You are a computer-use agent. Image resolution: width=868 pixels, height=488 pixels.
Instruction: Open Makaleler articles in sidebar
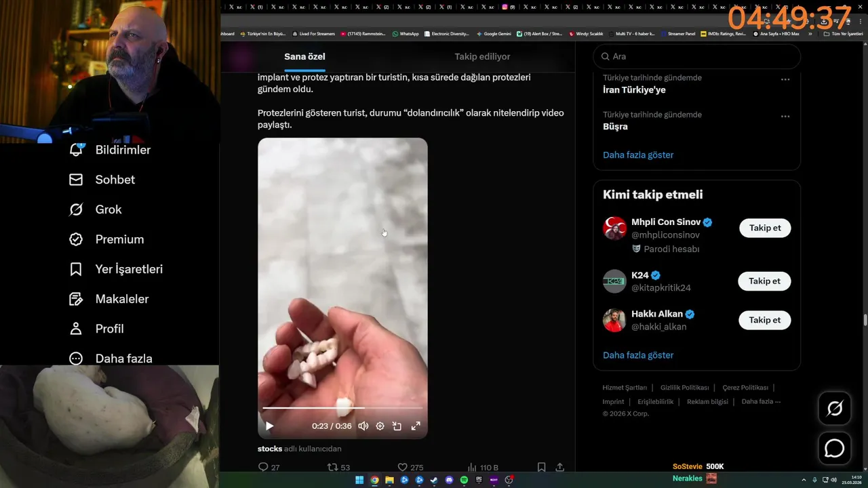tap(108, 299)
